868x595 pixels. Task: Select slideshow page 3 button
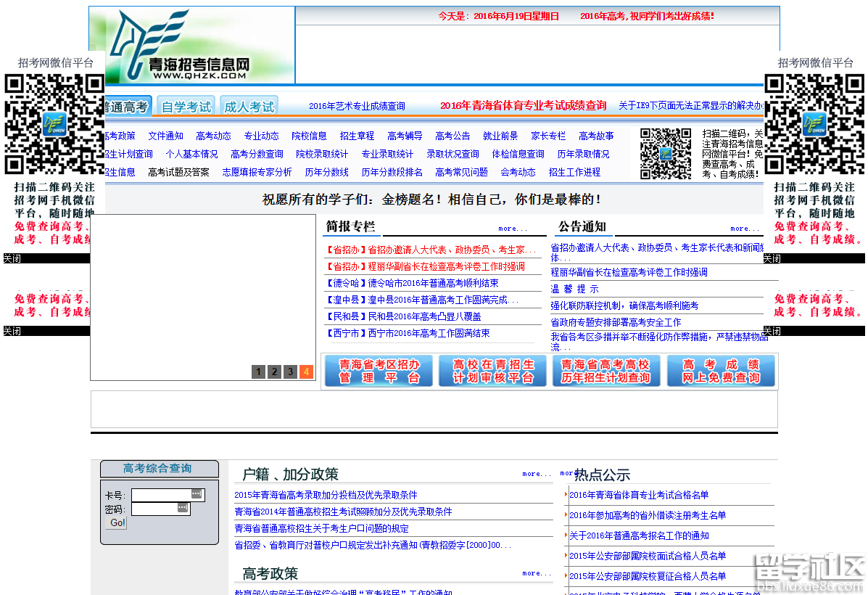click(290, 372)
